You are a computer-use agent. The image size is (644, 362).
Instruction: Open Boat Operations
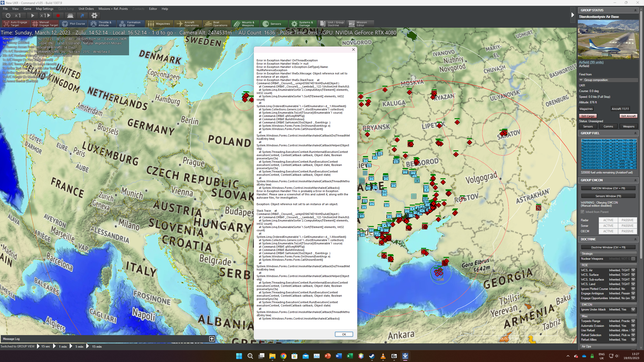tap(217, 24)
